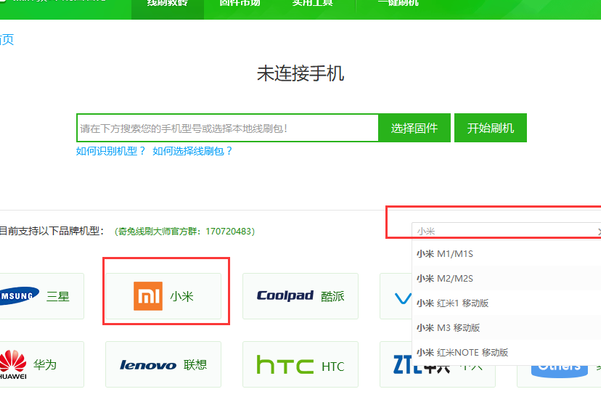
Task: Open the 如何识别机型？ help link
Action: coord(111,151)
